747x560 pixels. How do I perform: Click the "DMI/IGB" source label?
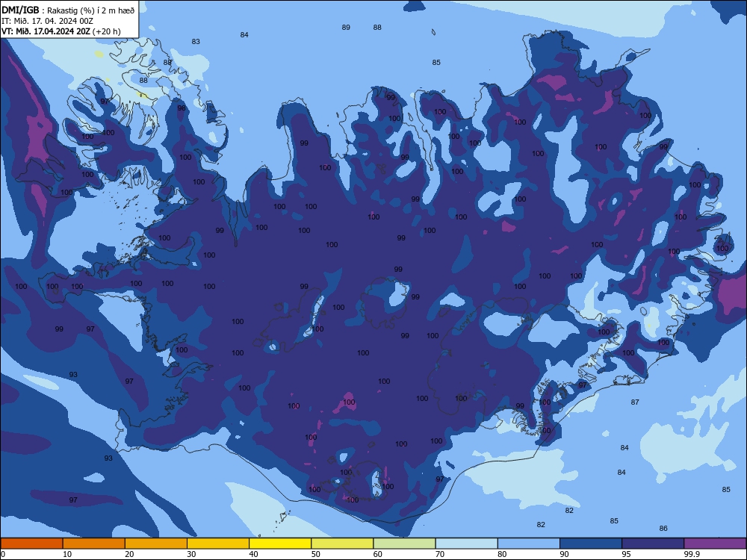pos(20,10)
